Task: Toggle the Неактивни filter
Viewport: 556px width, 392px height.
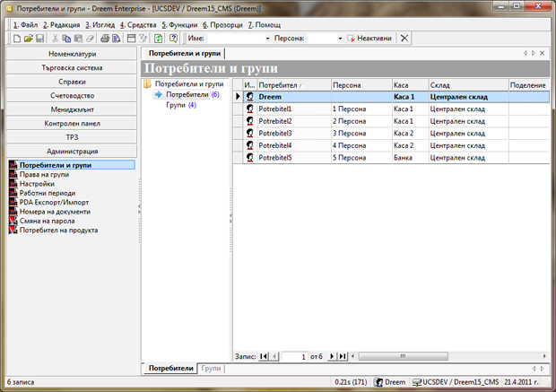Action: tap(369, 39)
